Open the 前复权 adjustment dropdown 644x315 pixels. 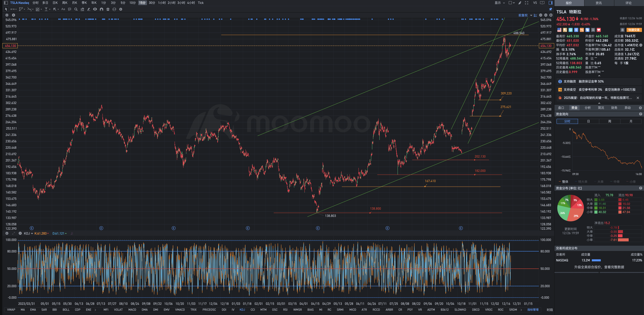(525, 15)
